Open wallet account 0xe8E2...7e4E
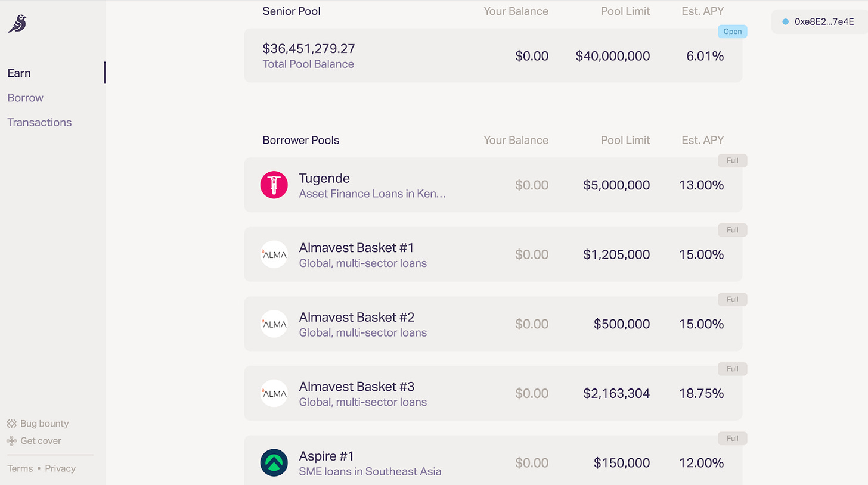The image size is (868, 485). pyautogui.click(x=819, y=21)
